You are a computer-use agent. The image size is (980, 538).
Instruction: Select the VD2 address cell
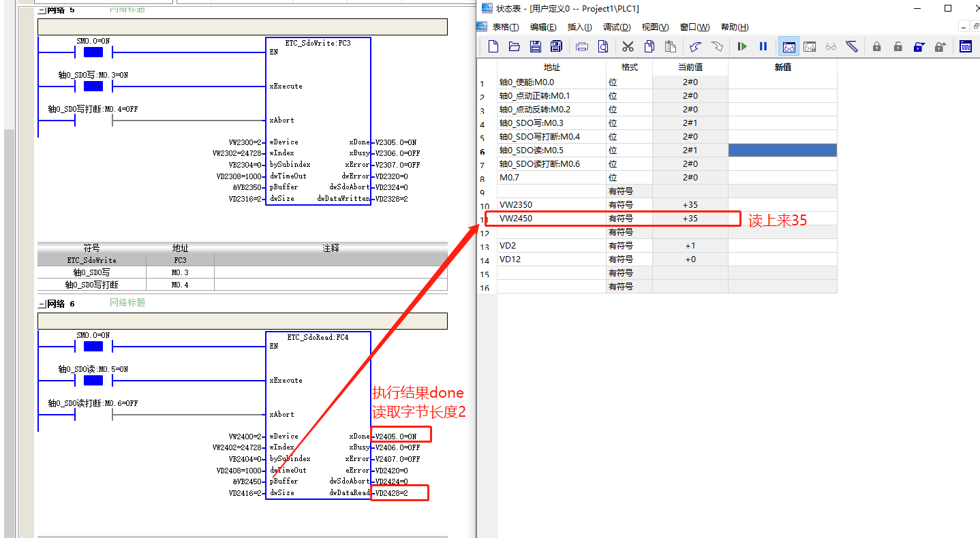tap(551, 246)
